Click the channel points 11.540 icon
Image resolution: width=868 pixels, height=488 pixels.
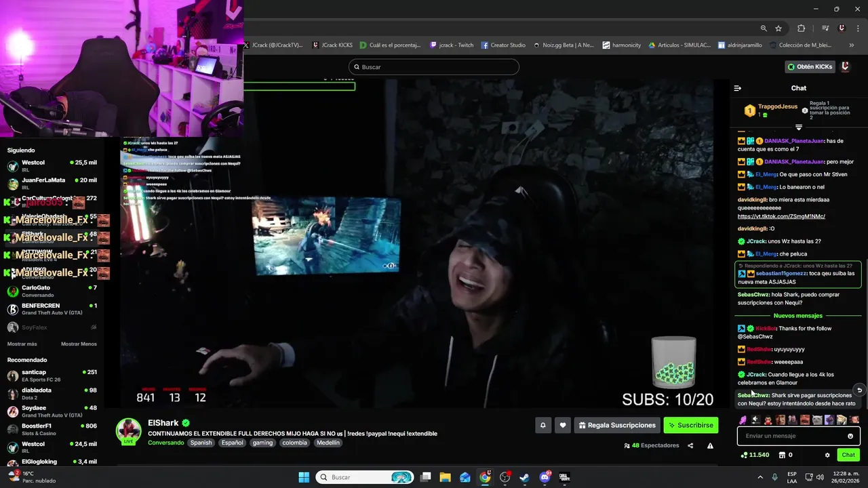[745, 455]
